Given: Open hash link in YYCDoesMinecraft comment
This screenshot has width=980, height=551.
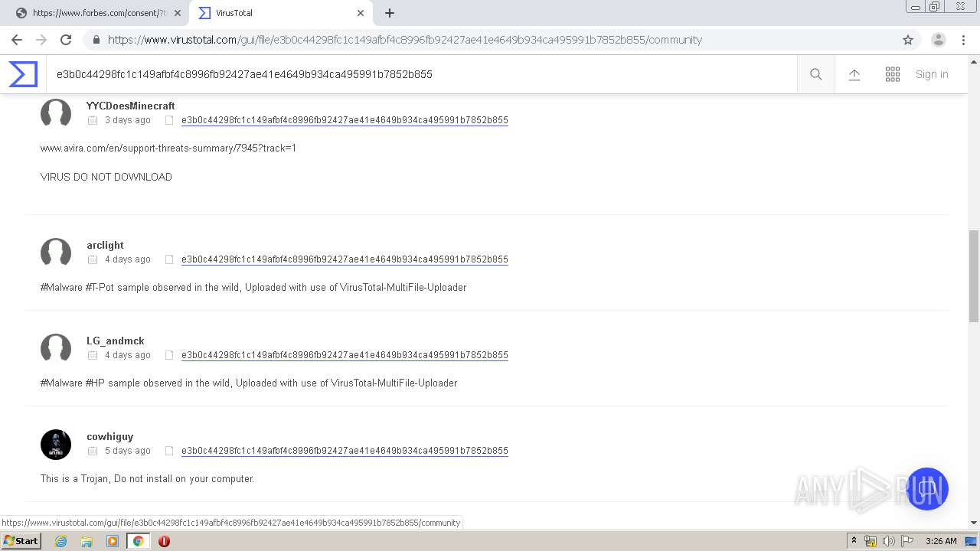Looking at the screenshot, I should [x=345, y=120].
